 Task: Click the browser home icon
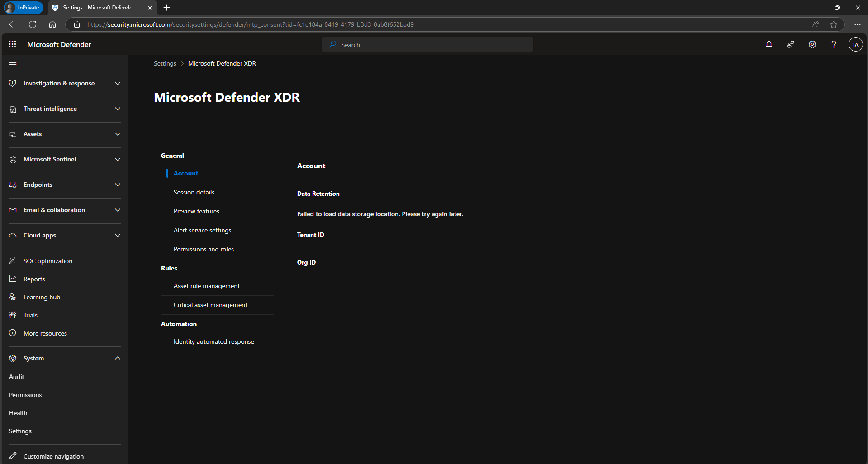(x=52, y=24)
